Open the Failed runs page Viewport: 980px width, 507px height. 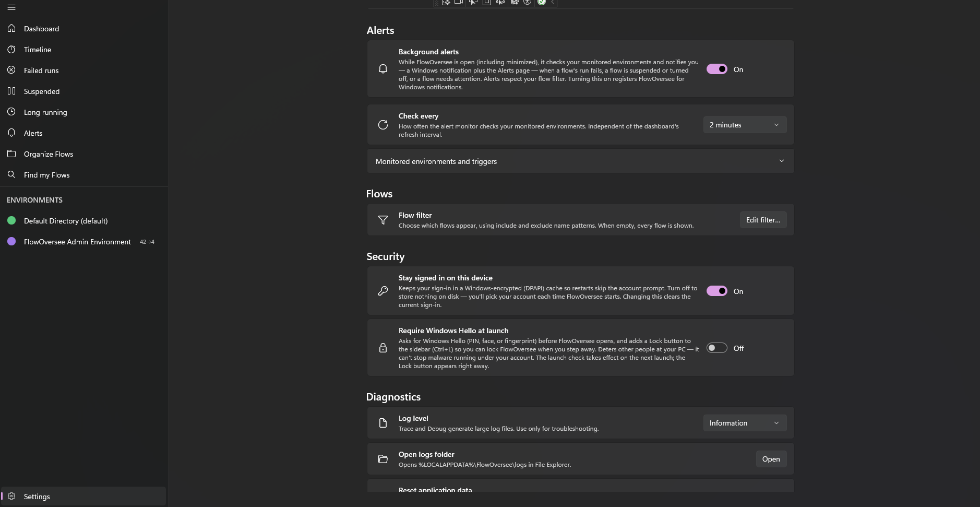coord(83,70)
